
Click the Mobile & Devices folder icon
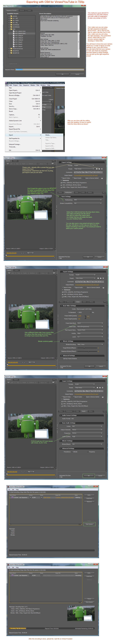(11, 49)
